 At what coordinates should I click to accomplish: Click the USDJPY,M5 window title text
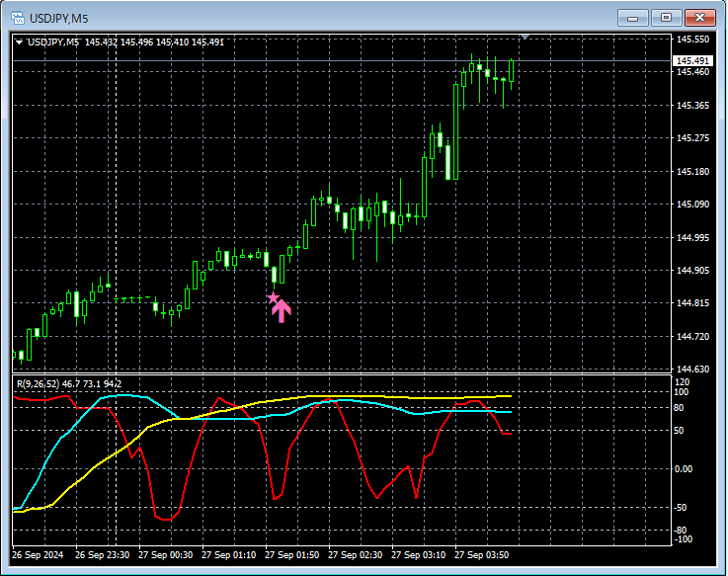click(58, 19)
